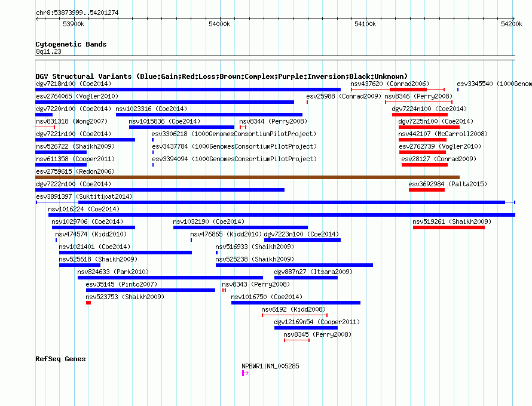Open the nsv8346 (Perry2008) variant
The image size is (532, 406).
[x=418, y=102]
